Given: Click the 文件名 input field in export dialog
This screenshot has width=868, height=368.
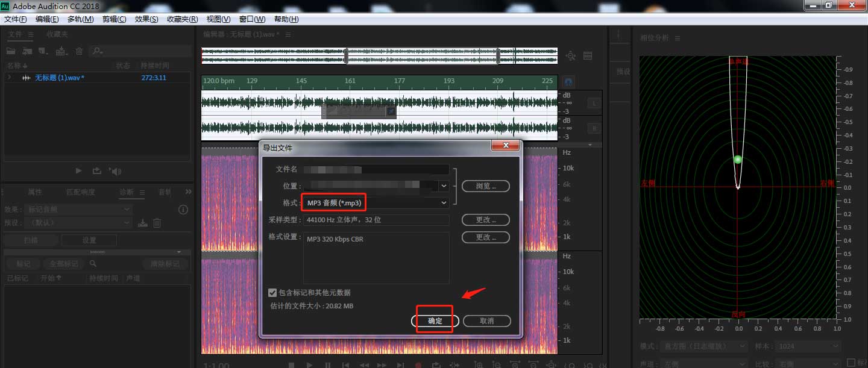Looking at the screenshot, I should tap(377, 169).
